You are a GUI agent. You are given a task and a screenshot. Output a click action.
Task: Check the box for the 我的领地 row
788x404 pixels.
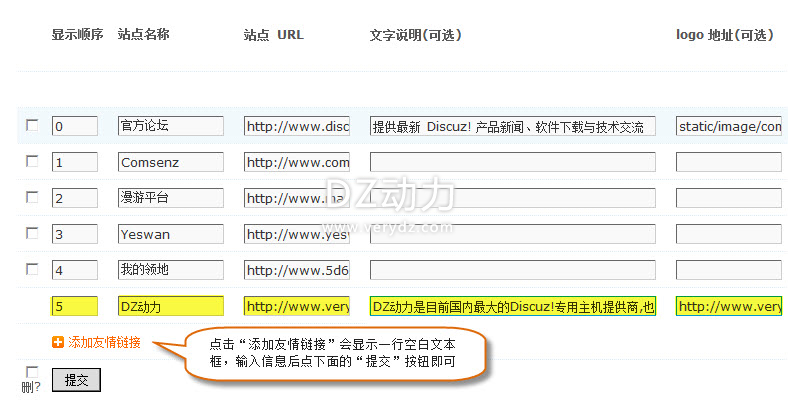coord(32,269)
